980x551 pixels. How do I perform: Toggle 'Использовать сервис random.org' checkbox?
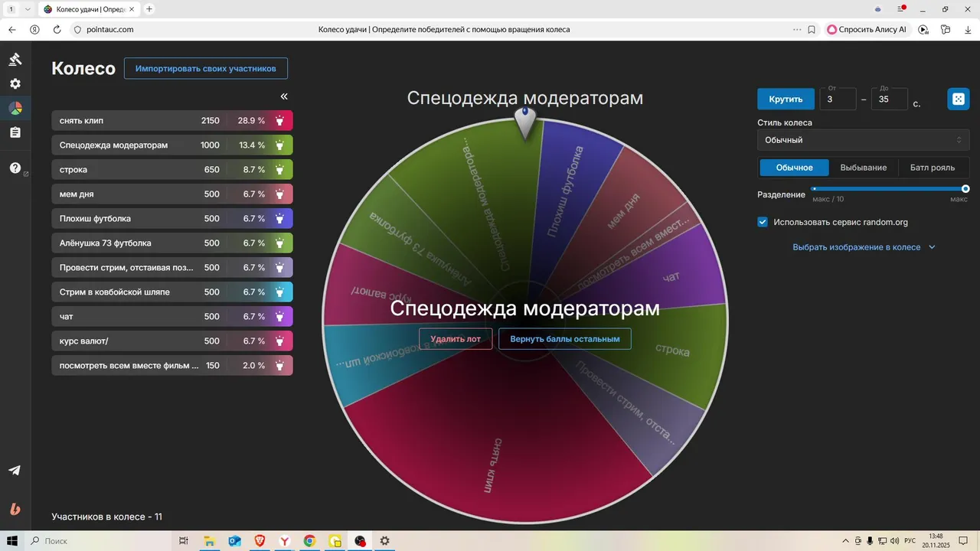(x=763, y=222)
